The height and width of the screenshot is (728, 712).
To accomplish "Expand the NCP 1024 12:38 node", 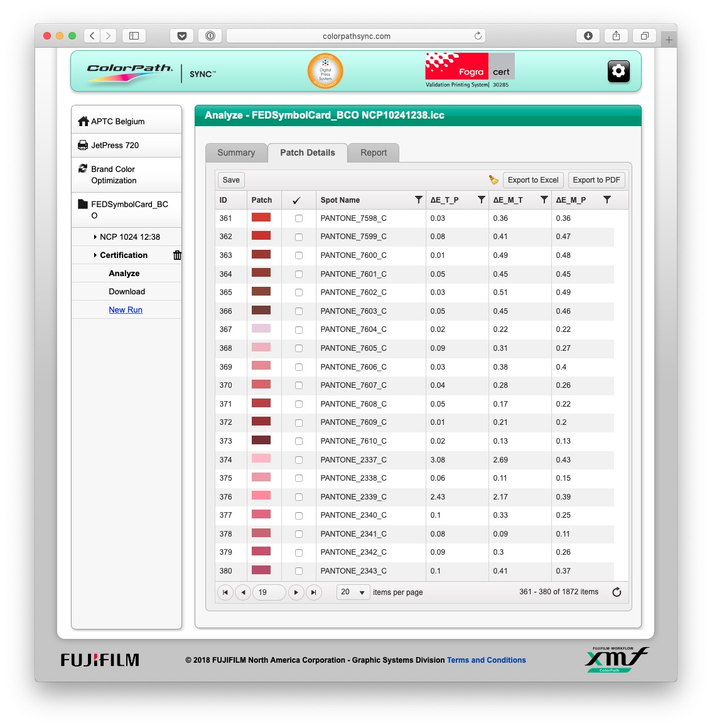I will point(95,237).
